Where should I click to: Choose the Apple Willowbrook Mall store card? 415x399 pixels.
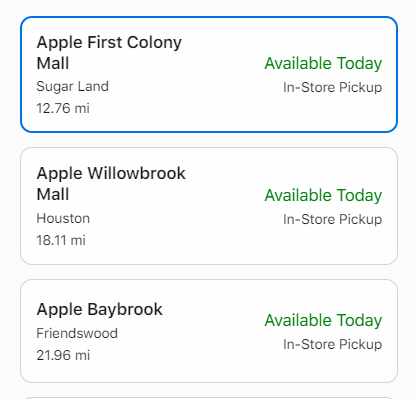tap(209, 206)
